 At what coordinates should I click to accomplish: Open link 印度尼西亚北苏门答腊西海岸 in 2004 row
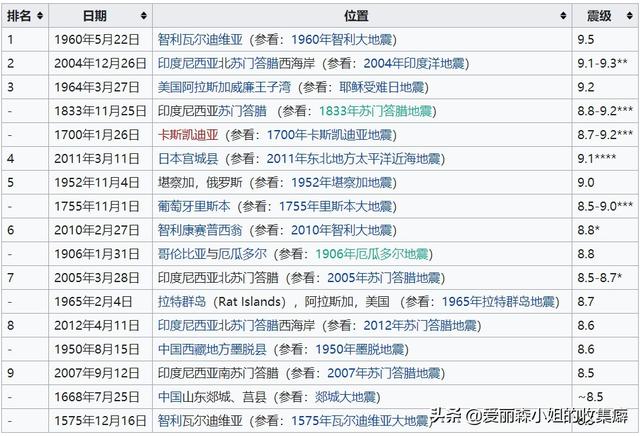click(236, 63)
